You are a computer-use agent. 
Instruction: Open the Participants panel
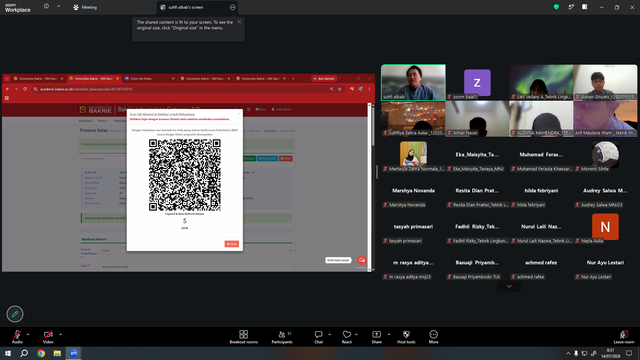(x=282, y=337)
